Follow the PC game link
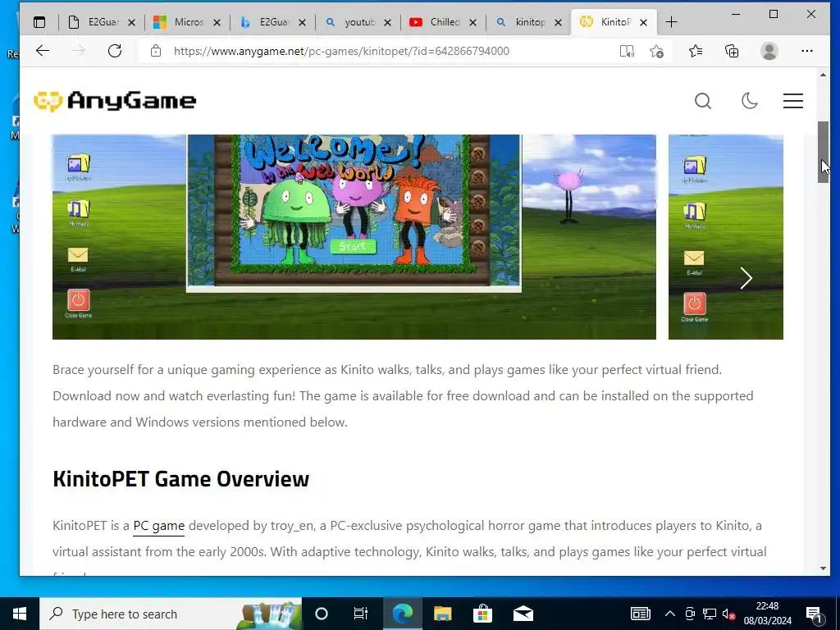 [x=158, y=526]
